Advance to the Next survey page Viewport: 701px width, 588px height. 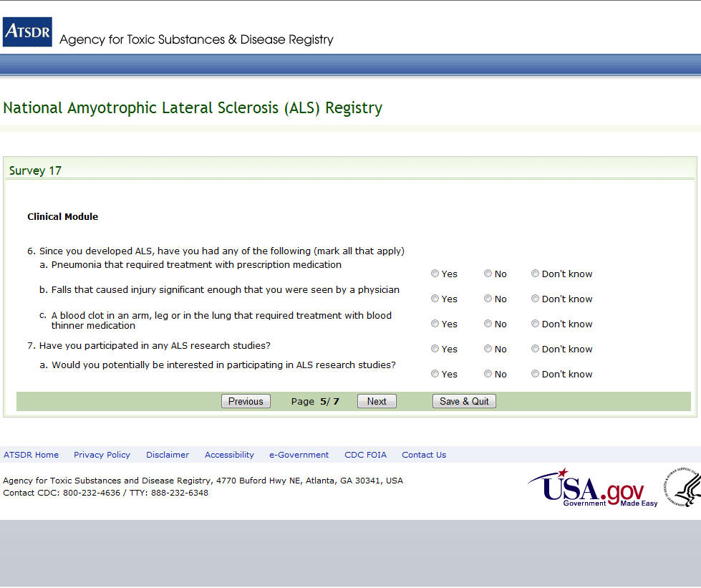point(377,401)
